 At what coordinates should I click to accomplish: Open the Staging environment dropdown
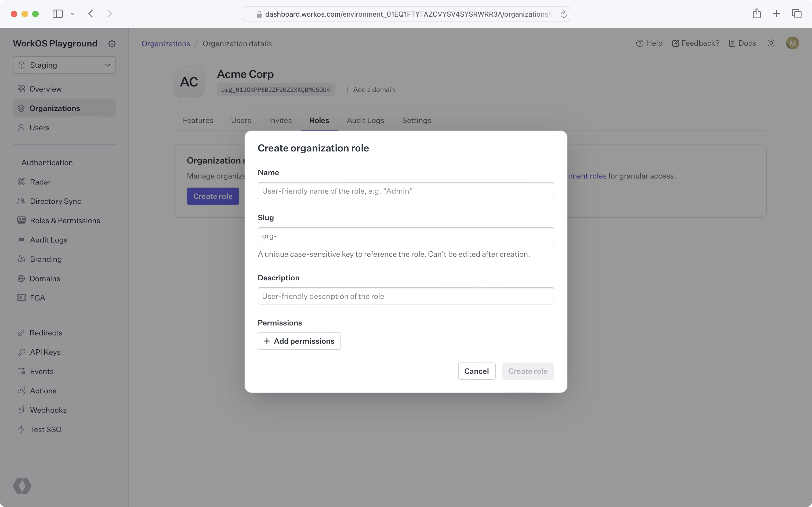click(64, 65)
